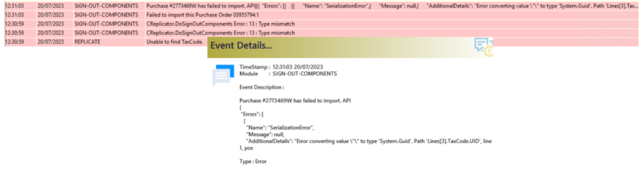
Task: Click SIGN-OUT-COMPONENTS cell in the topmost log row
Action: (x=106, y=6)
